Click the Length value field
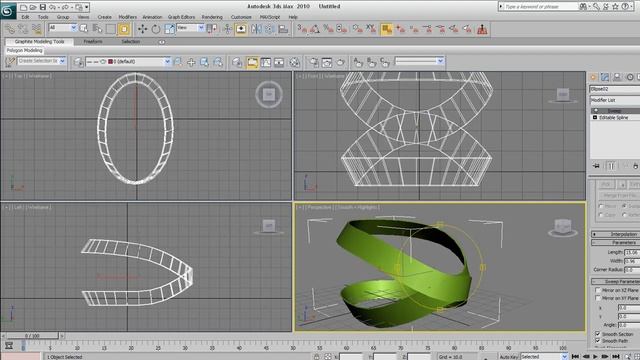The height and width of the screenshot is (360, 640). click(632, 252)
